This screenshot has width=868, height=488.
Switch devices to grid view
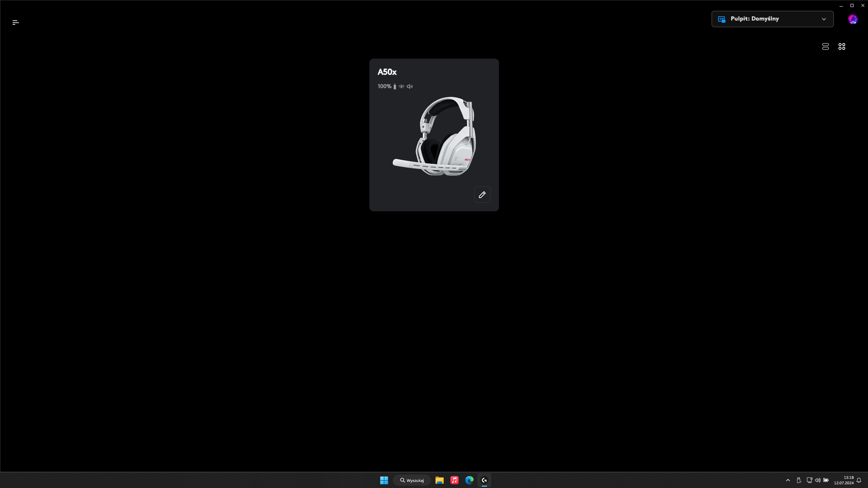(x=842, y=46)
